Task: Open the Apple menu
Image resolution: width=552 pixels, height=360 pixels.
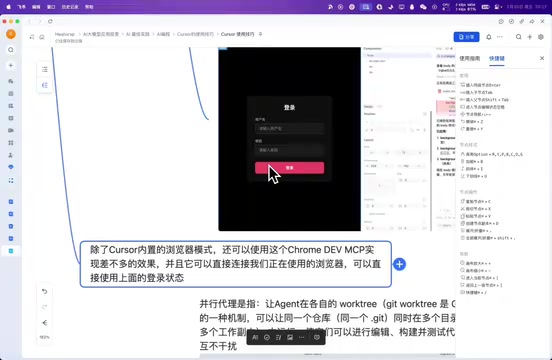Action: point(8,7)
